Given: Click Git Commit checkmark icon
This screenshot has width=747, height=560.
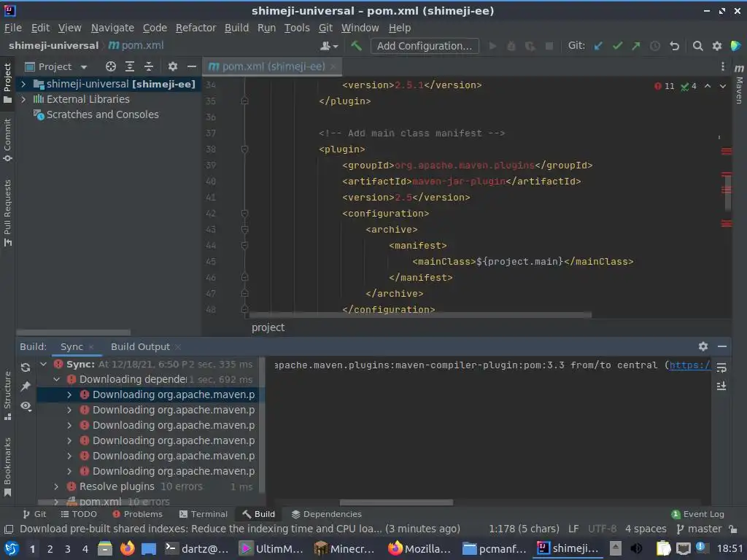Looking at the screenshot, I should click(x=617, y=46).
